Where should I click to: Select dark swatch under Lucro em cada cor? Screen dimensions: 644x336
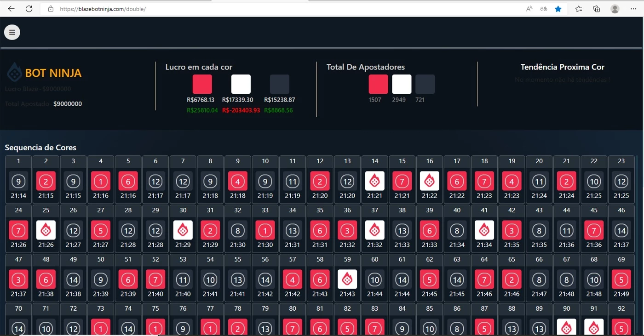[x=280, y=84]
